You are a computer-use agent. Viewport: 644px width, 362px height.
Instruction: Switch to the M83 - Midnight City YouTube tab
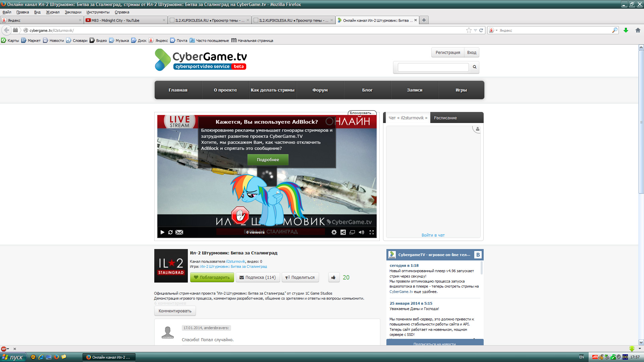(125, 20)
